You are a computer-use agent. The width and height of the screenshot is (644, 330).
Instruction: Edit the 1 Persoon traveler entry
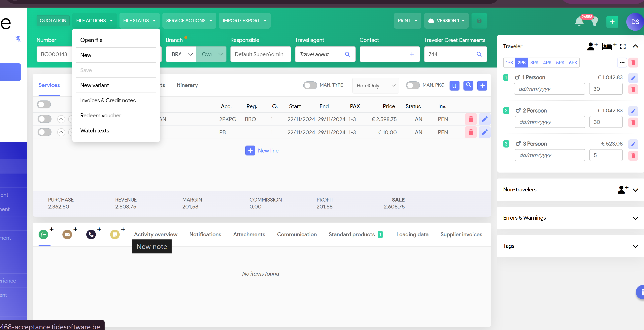point(633,78)
